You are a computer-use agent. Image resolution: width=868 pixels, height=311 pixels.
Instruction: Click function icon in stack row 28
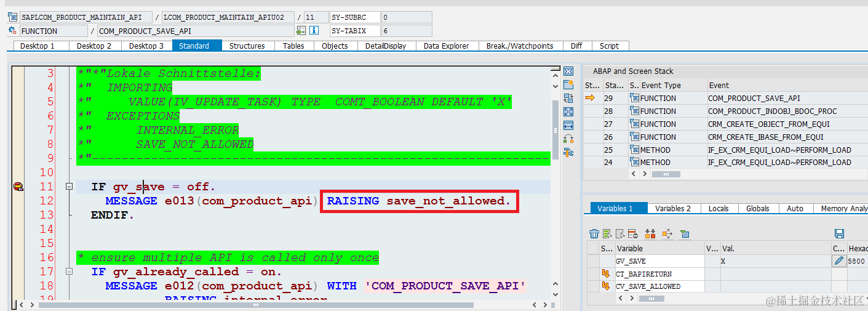634,111
